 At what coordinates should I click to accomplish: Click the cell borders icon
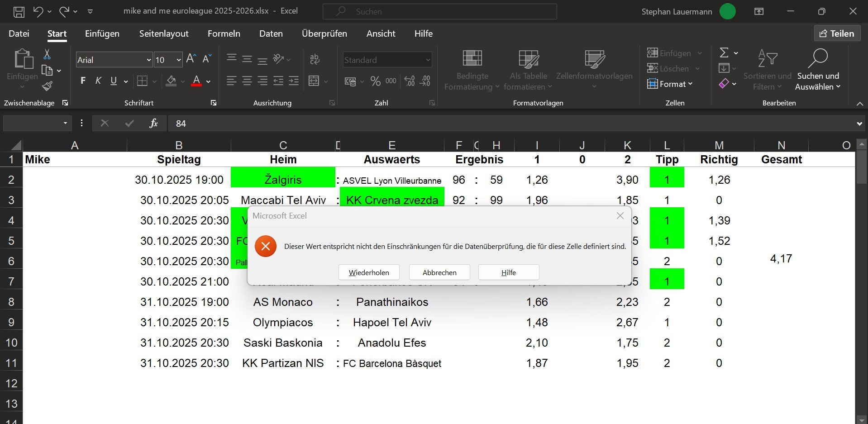[x=143, y=81]
